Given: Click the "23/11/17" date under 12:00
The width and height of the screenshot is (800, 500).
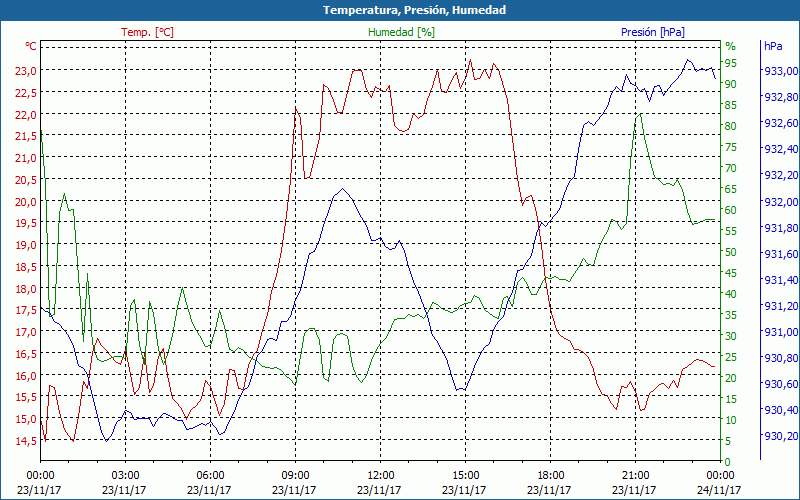Looking at the screenshot, I should tap(379, 490).
